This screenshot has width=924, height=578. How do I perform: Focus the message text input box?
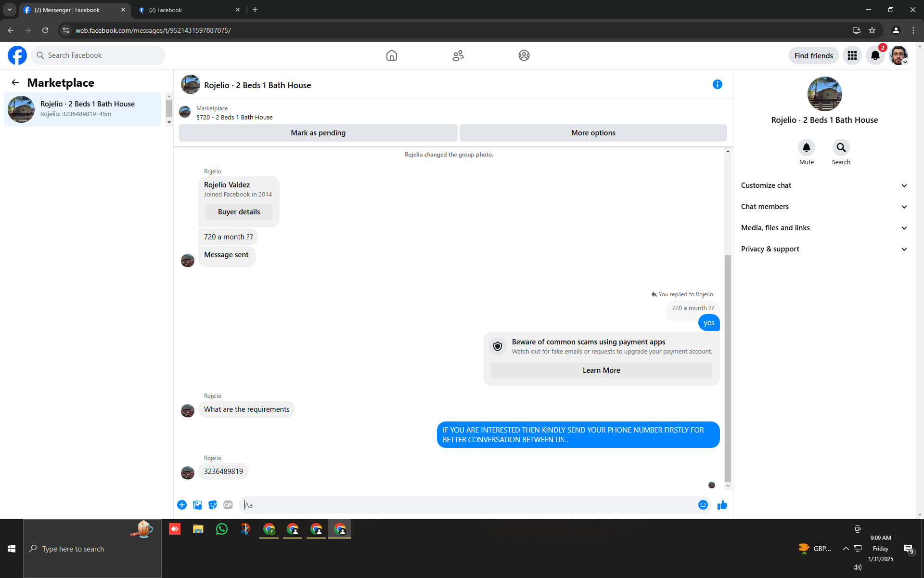[469, 505]
